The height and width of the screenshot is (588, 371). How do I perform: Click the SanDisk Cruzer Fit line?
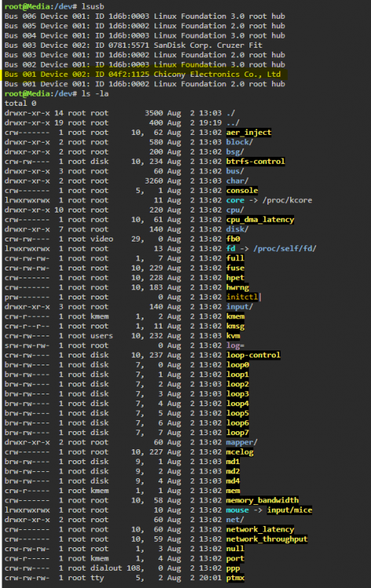(x=133, y=45)
